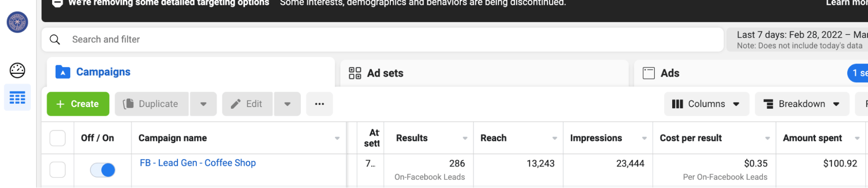Click the Ads panel icon
Screen dimensions: 868x188
[x=649, y=73]
